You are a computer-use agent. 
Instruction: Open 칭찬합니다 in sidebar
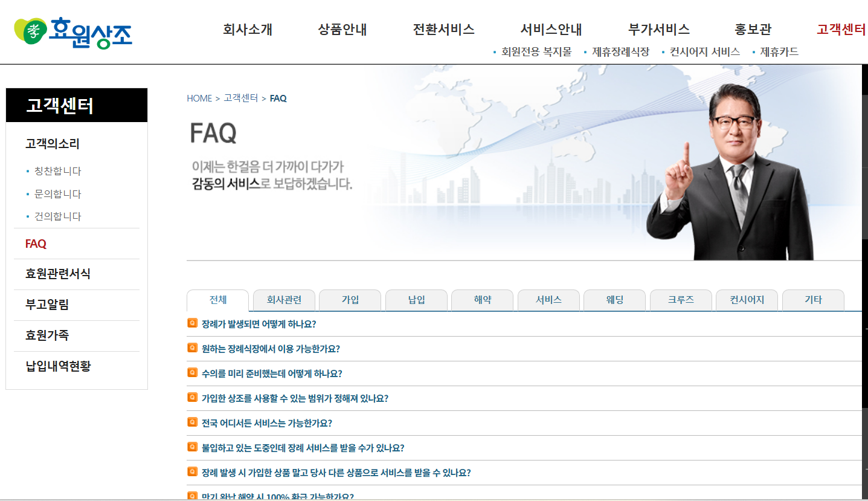coord(57,171)
